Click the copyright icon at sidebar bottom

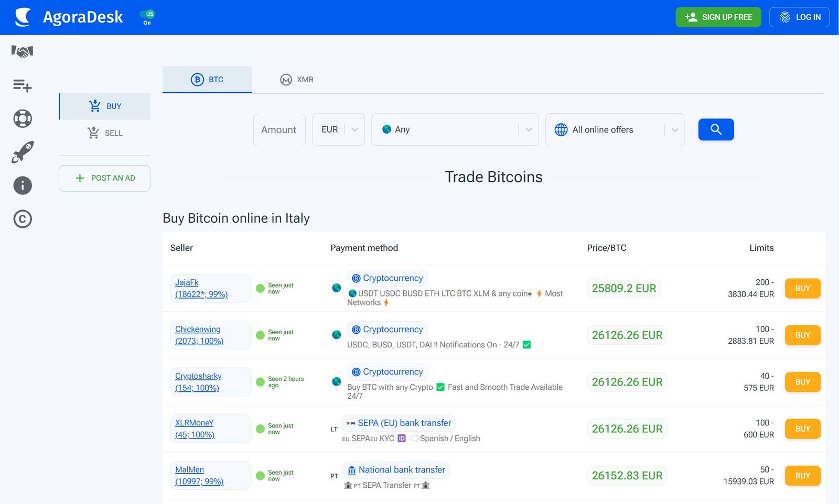point(22,219)
